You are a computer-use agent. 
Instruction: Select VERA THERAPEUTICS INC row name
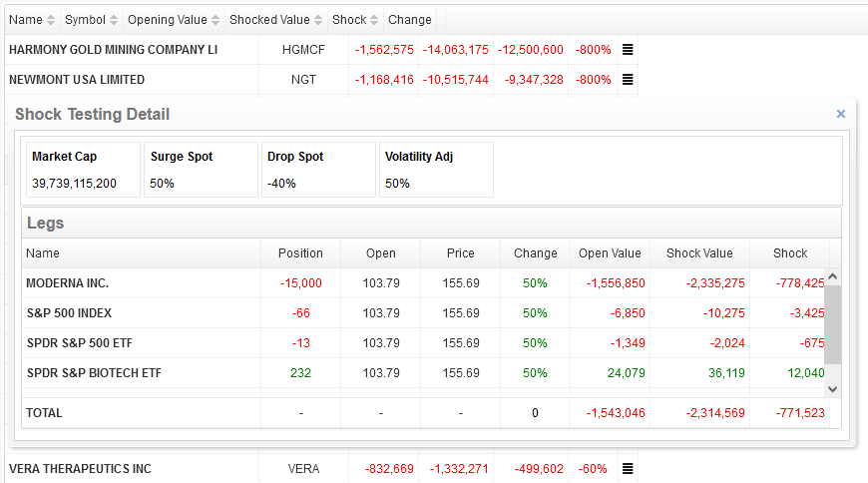[x=80, y=469]
